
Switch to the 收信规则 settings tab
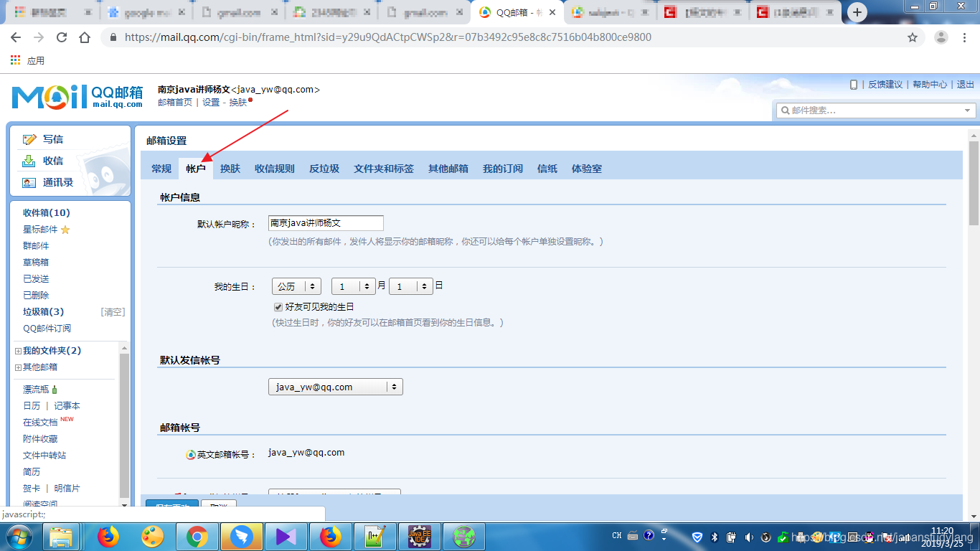pyautogui.click(x=275, y=169)
